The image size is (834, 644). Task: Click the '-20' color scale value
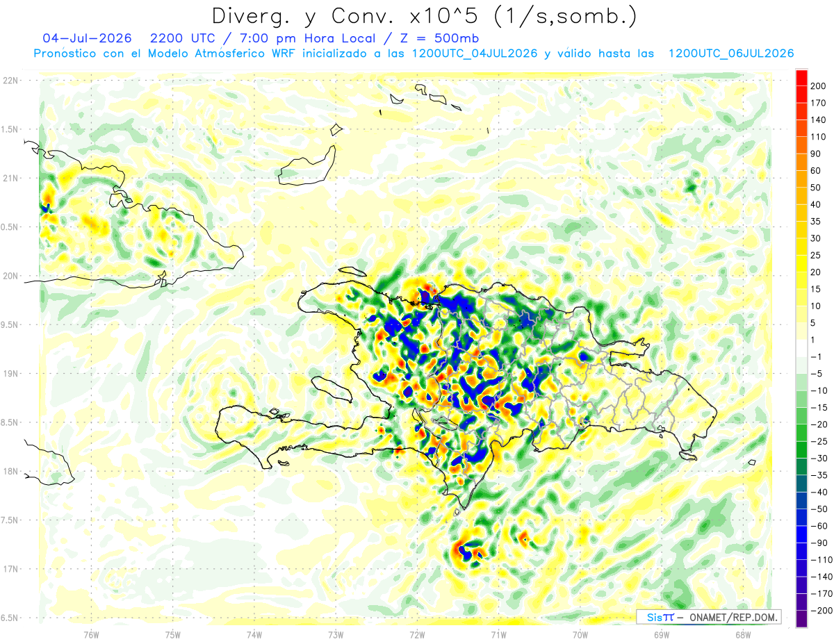(x=819, y=424)
